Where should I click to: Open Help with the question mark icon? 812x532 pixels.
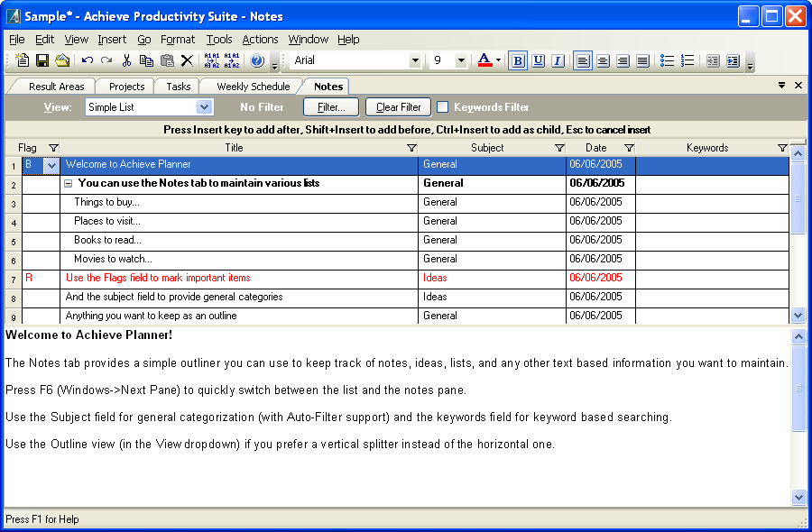(x=257, y=60)
